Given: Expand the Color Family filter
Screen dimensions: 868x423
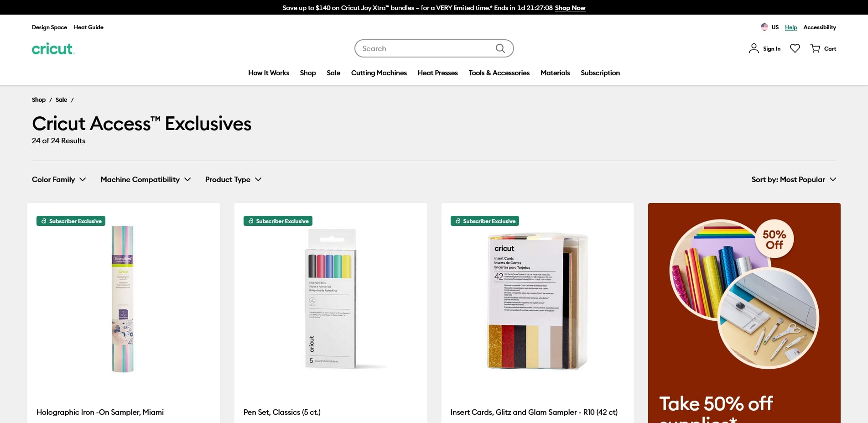Looking at the screenshot, I should [x=59, y=179].
